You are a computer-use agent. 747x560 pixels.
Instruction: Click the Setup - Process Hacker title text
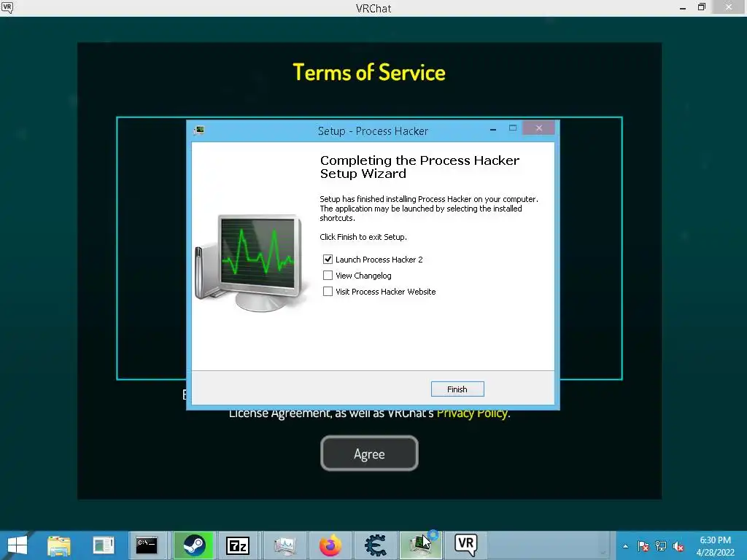[x=373, y=131]
